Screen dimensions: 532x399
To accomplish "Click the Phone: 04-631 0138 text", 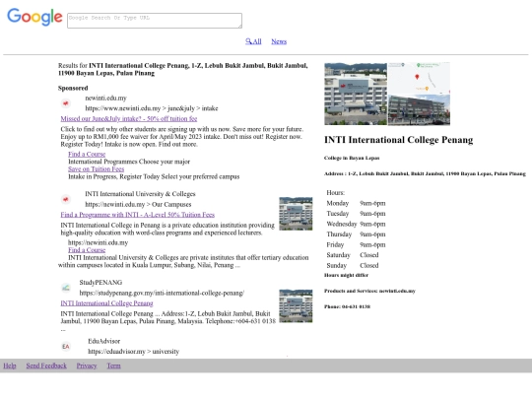I will pos(347,306).
